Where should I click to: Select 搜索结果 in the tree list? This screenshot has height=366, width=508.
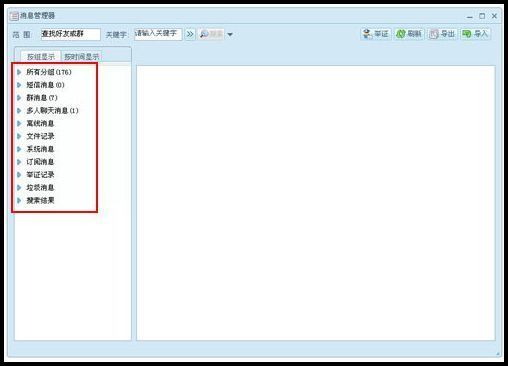click(x=40, y=200)
